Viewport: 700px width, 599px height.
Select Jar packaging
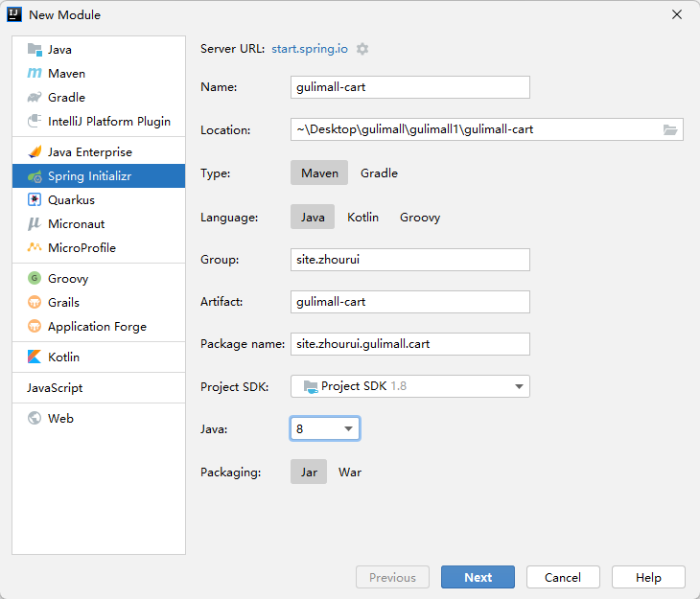coord(309,472)
